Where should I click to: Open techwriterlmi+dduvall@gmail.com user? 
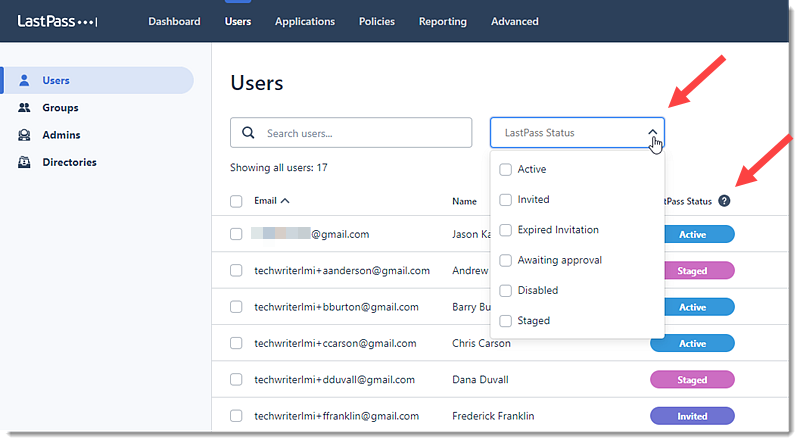pyautogui.click(x=334, y=380)
